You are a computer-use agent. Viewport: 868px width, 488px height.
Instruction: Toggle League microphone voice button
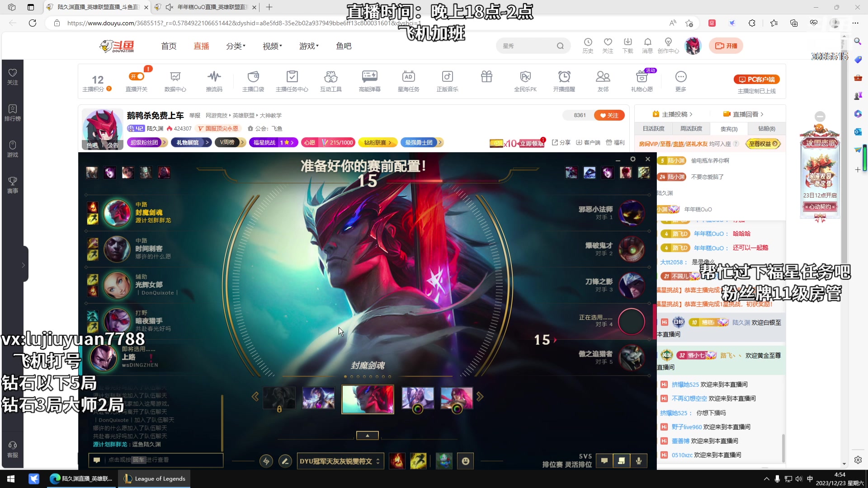(x=638, y=461)
